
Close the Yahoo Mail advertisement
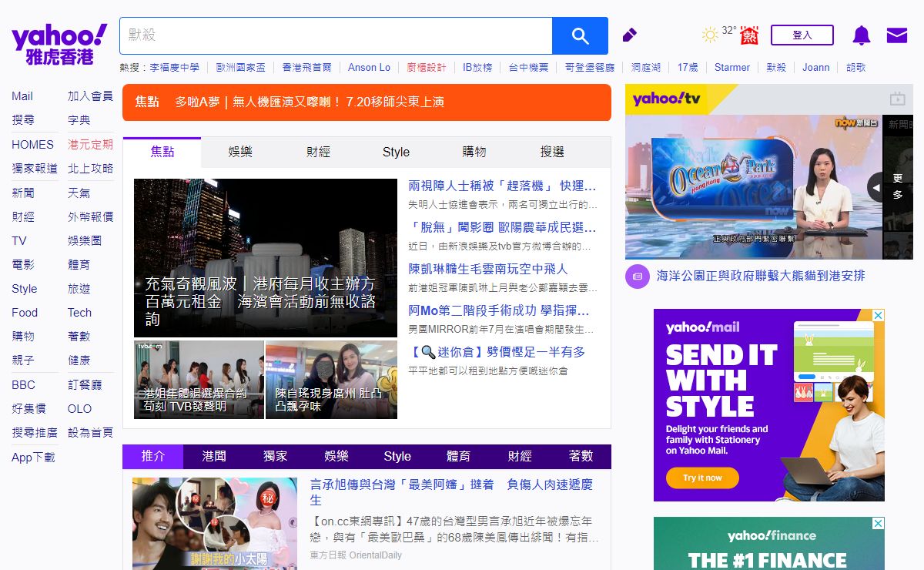(878, 316)
